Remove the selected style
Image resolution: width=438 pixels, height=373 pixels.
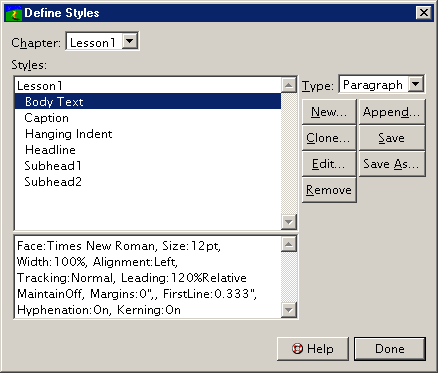click(329, 190)
